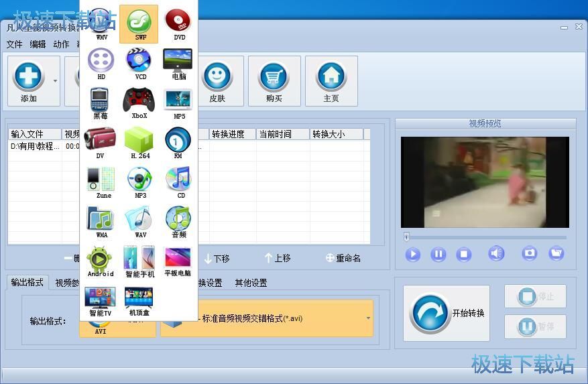The height and width of the screenshot is (384, 588).
Task: Switch to the 其他设置 tab
Action: [x=251, y=283]
